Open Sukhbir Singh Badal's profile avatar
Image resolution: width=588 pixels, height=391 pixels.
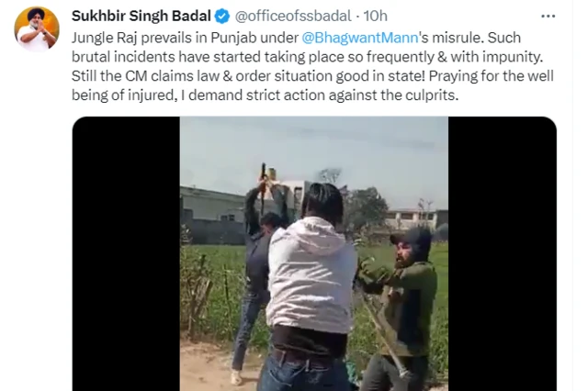[x=37, y=28]
